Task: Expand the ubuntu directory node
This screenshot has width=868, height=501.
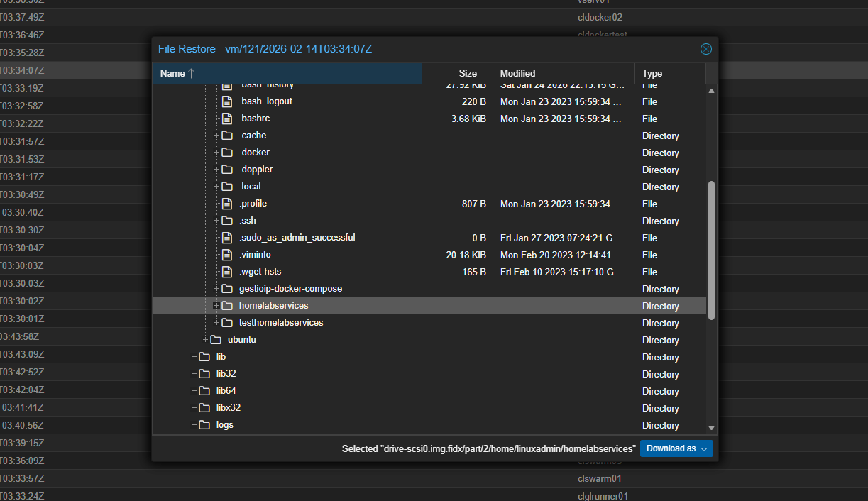Action: coord(205,340)
